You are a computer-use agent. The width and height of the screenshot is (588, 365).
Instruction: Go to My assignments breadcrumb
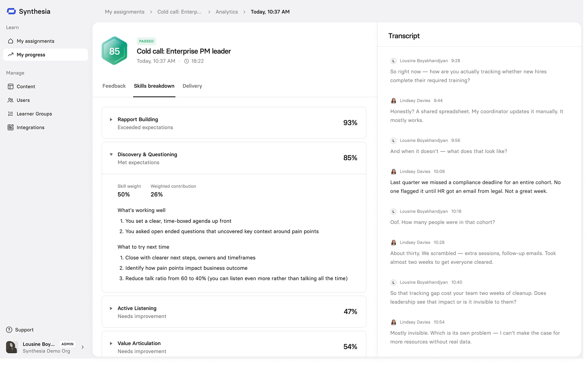point(125,12)
